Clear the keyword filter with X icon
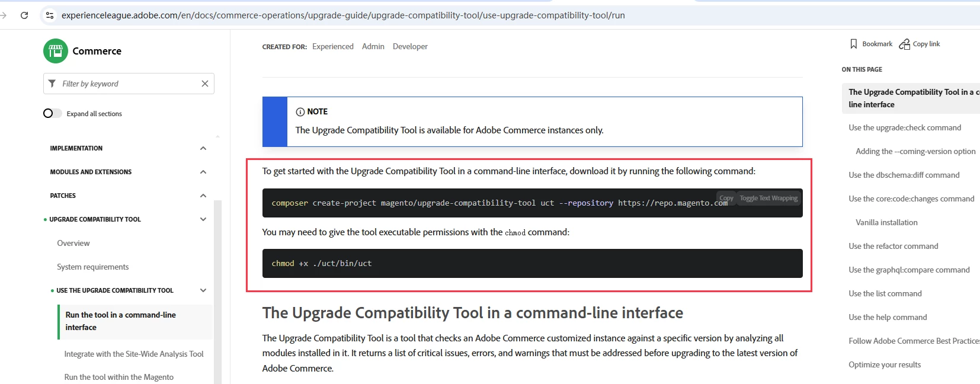The image size is (980, 384). coord(205,84)
